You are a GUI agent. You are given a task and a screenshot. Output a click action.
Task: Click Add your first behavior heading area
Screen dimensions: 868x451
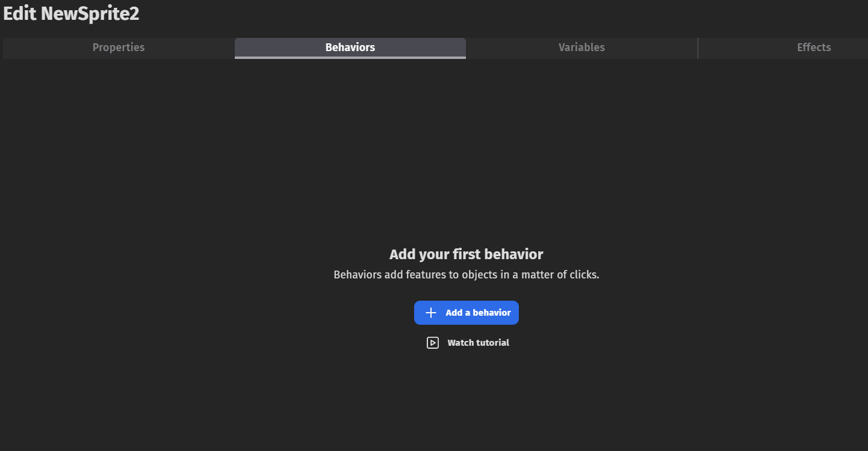(x=467, y=254)
